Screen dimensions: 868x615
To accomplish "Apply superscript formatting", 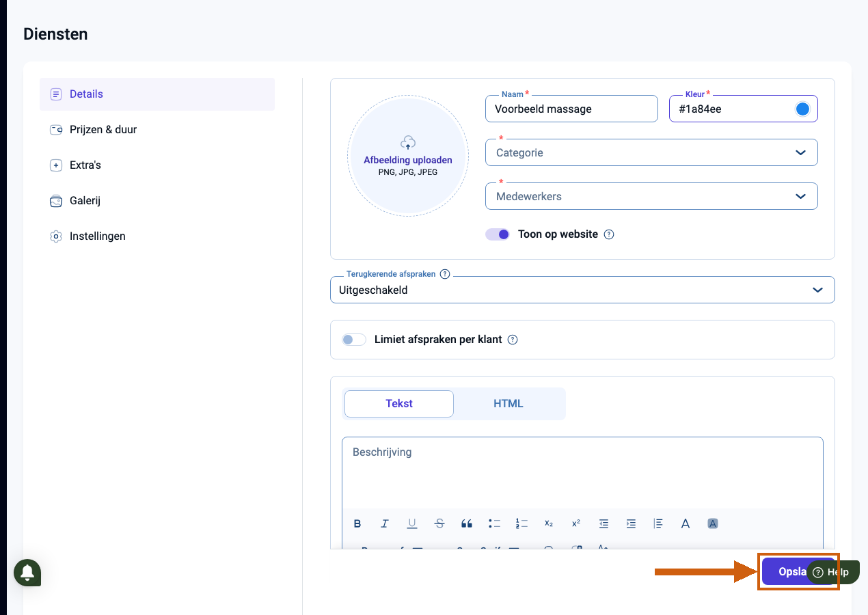I will point(576,524).
